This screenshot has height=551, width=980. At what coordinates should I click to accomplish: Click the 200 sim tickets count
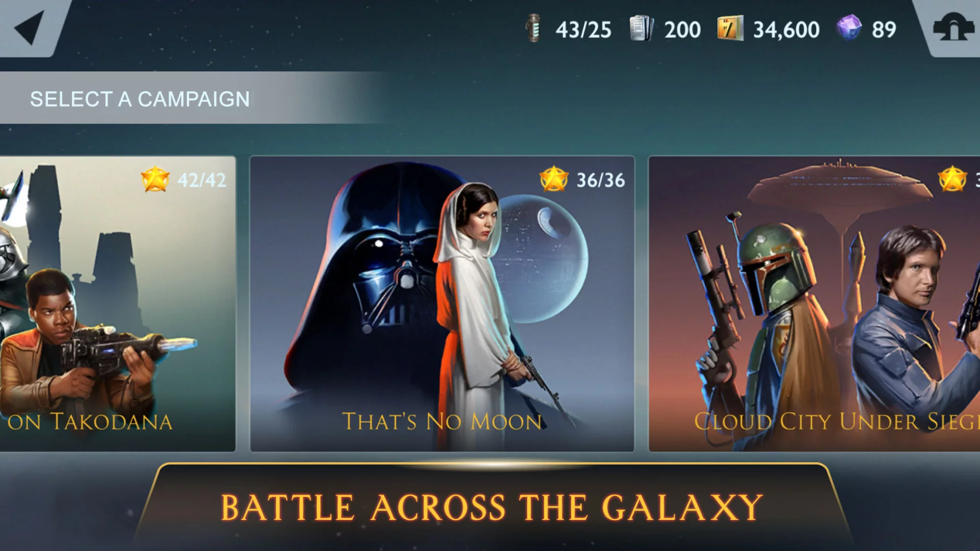tap(682, 30)
